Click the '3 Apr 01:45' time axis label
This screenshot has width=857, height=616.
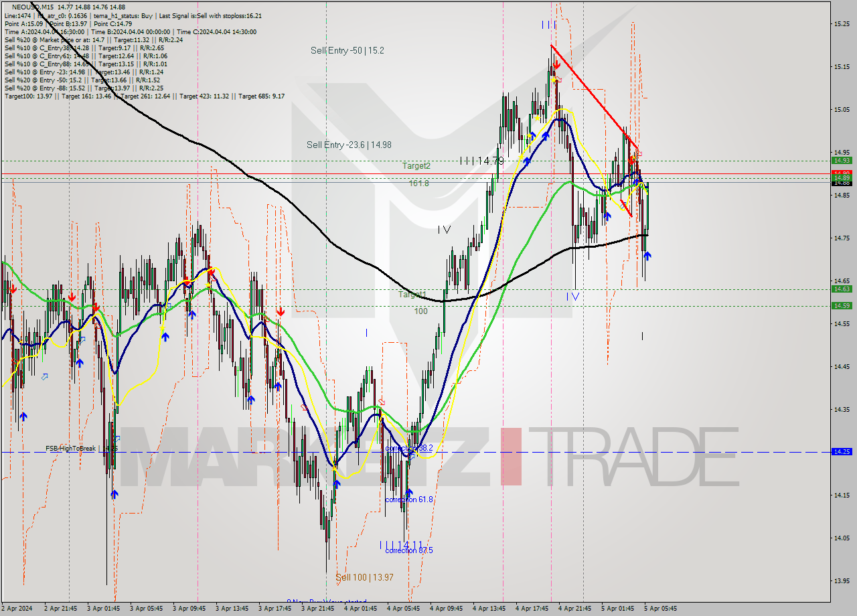pos(102,609)
